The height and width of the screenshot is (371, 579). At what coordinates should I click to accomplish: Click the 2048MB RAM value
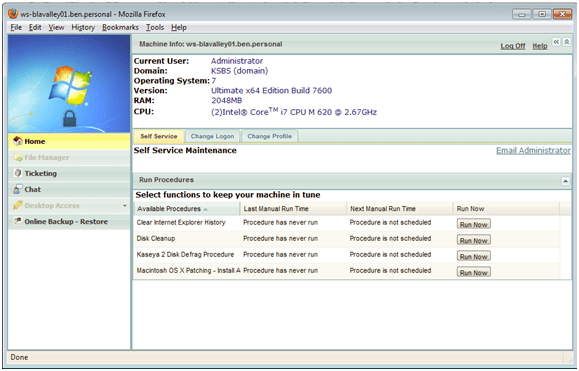pos(226,100)
